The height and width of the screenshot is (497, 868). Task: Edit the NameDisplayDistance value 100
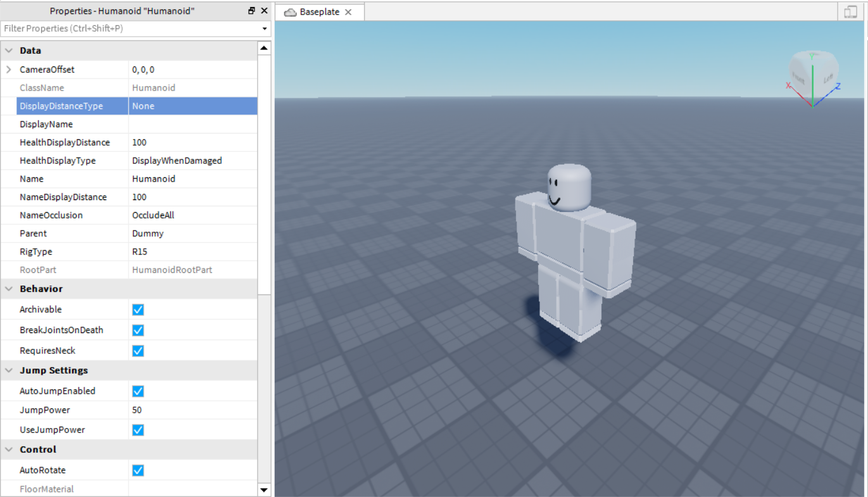tap(193, 197)
